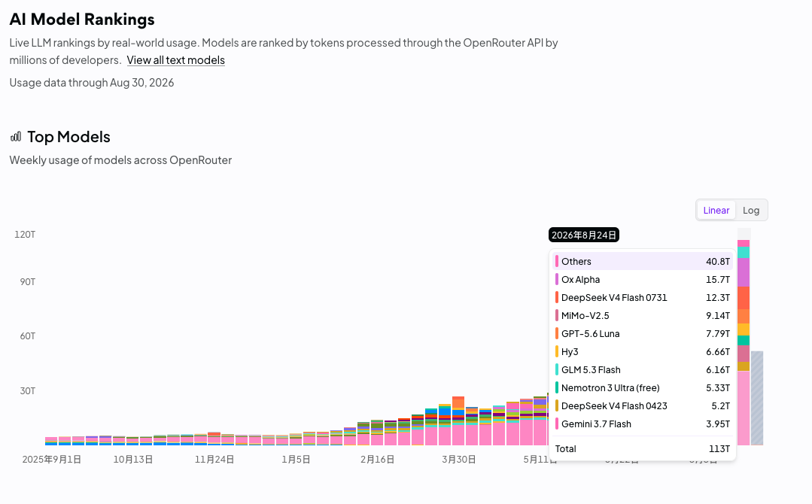Viewport: 812px width, 504px height.
Task: Click the Top Models heading
Action: (69, 137)
